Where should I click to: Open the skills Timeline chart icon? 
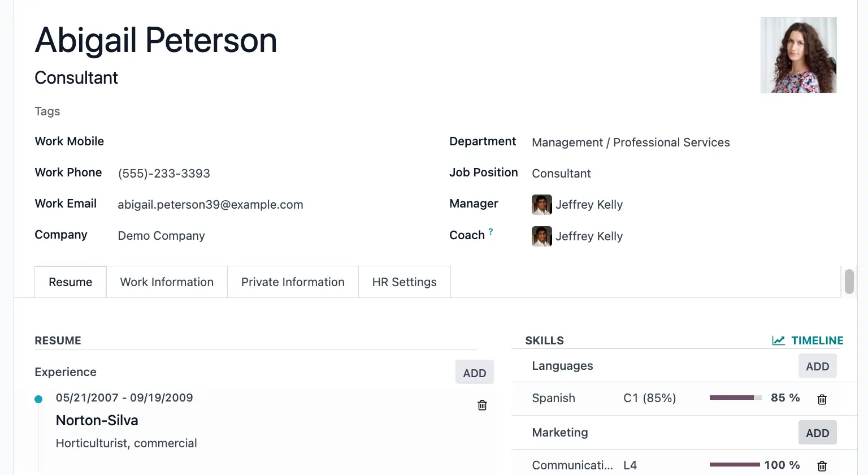click(x=778, y=340)
